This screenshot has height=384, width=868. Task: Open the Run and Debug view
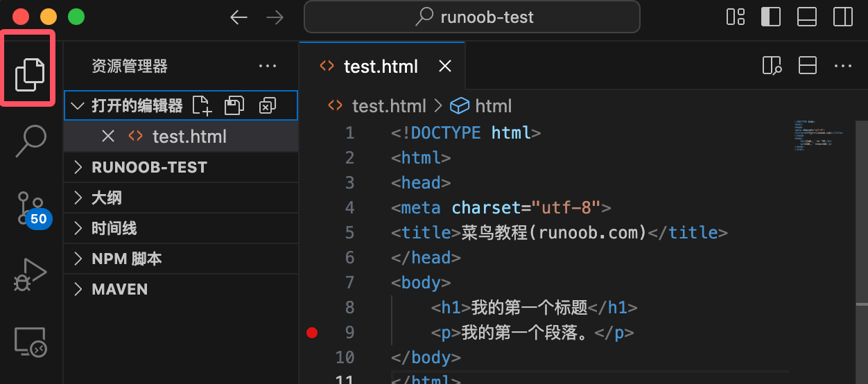point(31,274)
